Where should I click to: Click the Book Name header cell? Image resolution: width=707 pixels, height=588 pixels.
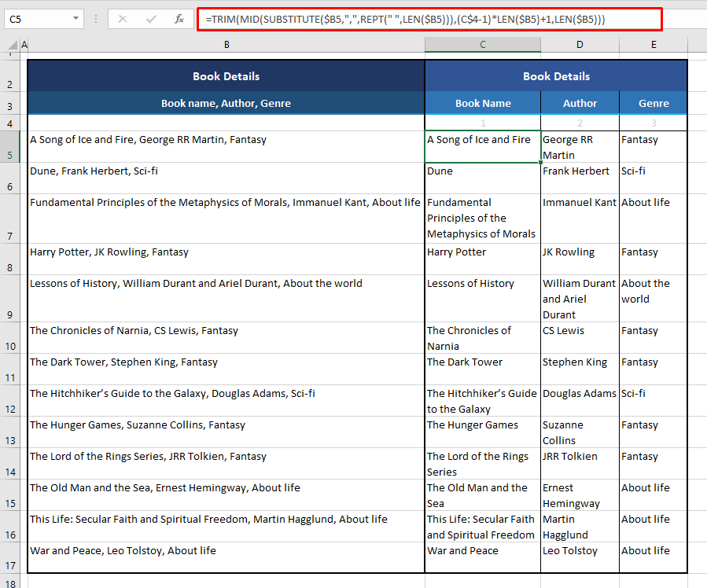point(482,103)
